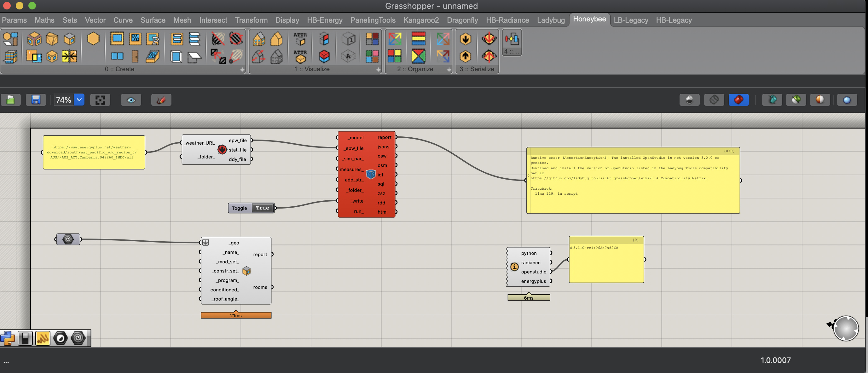Click the red cube icon in Visualize panel
The height and width of the screenshot is (373, 868).
click(324, 56)
